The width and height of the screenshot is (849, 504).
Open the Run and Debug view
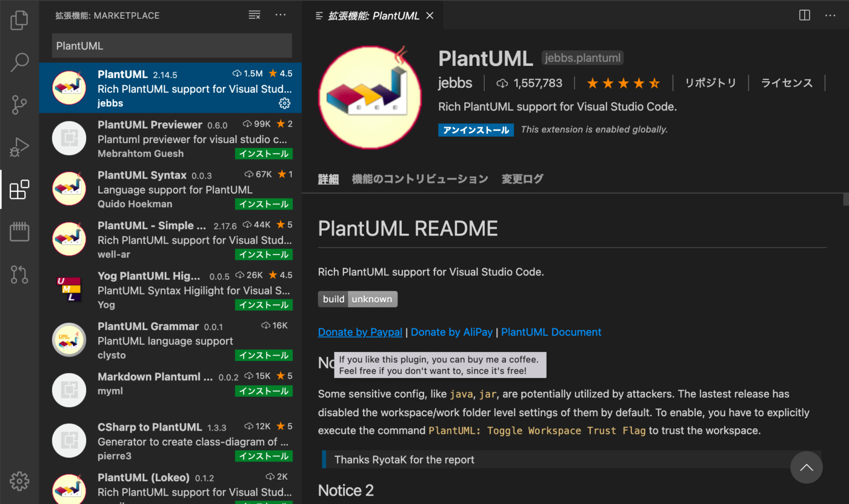coord(19,147)
